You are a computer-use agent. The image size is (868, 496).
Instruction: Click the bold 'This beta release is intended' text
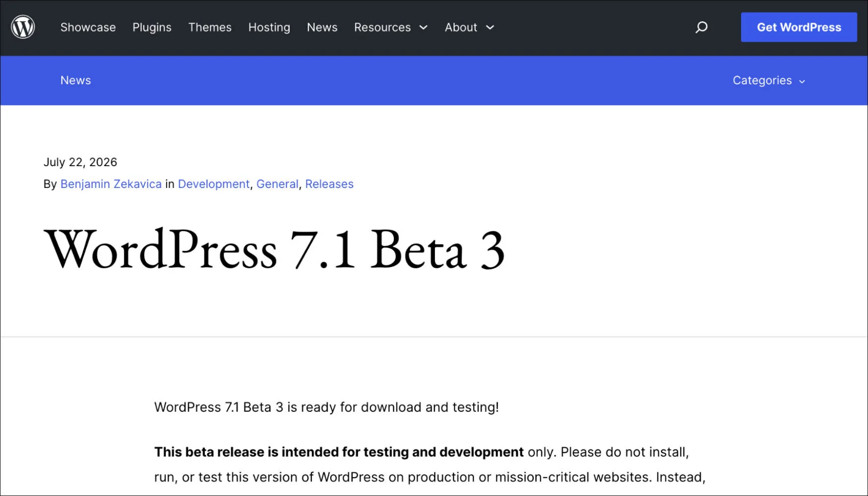point(339,452)
